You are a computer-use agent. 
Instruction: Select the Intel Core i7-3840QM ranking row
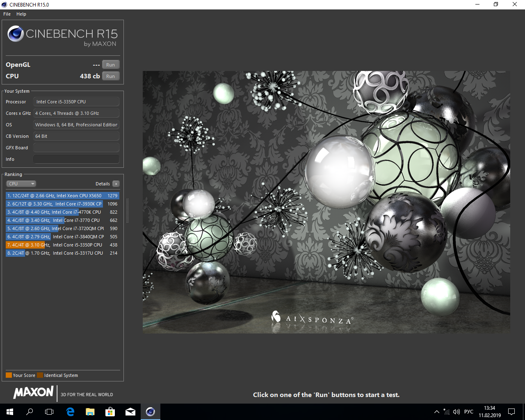coord(62,237)
